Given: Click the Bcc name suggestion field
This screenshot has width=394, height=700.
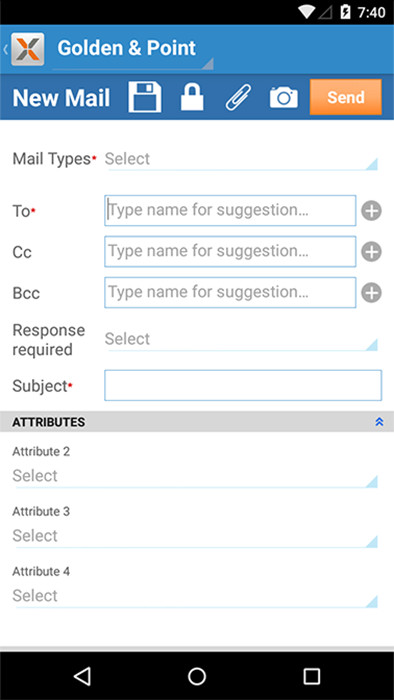Looking at the screenshot, I should tap(230, 292).
